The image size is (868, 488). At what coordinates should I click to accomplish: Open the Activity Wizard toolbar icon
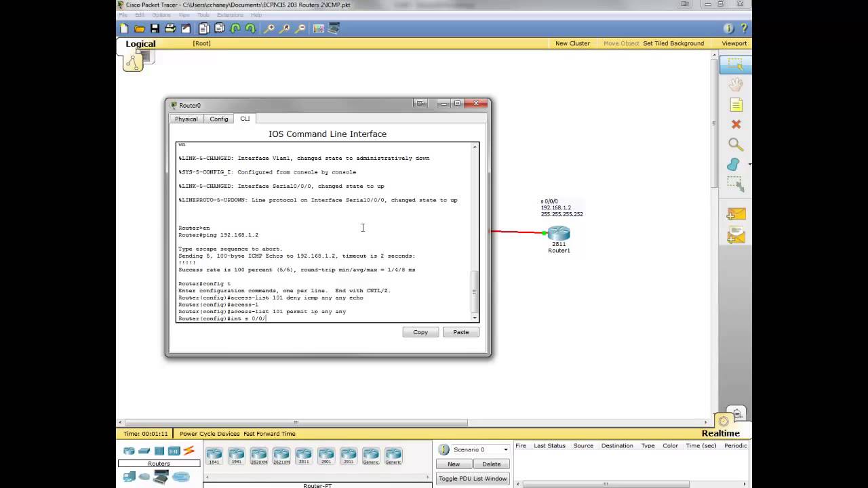pos(185,28)
